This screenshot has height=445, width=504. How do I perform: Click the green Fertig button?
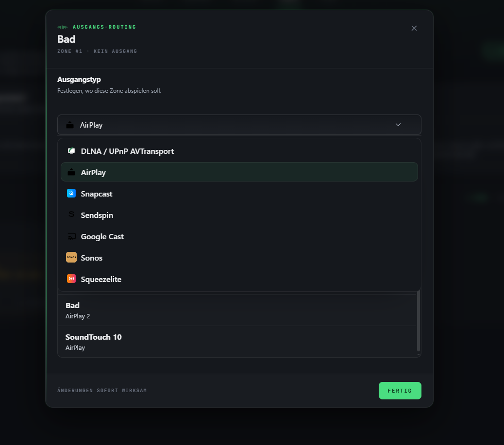400,391
